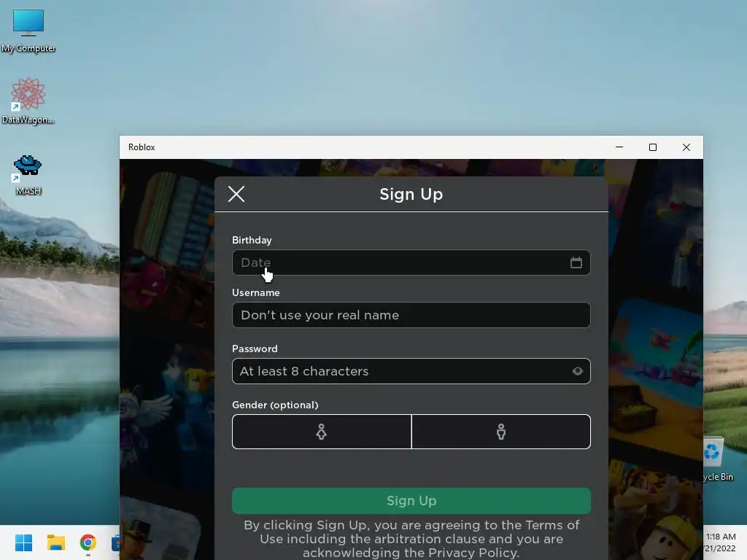The height and width of the screenshot is (560, 747).
Task: Open My Computer desktop icon
Action: coord(28,30)
